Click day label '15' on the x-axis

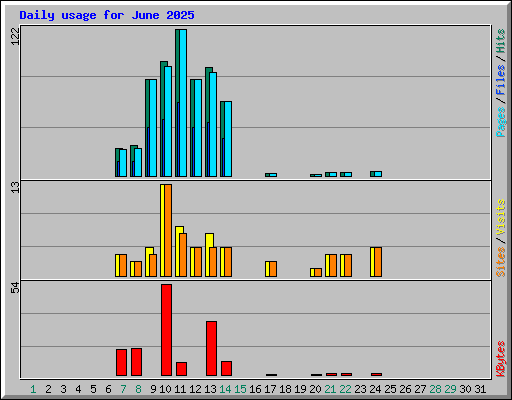tap(240, 389)
